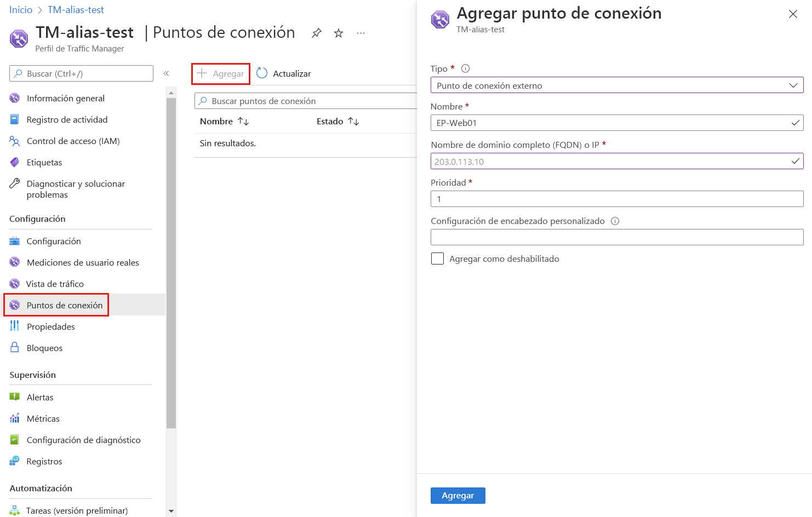
Task: Click the sidebar scrollbar down arrow
Action: [171, 511]
